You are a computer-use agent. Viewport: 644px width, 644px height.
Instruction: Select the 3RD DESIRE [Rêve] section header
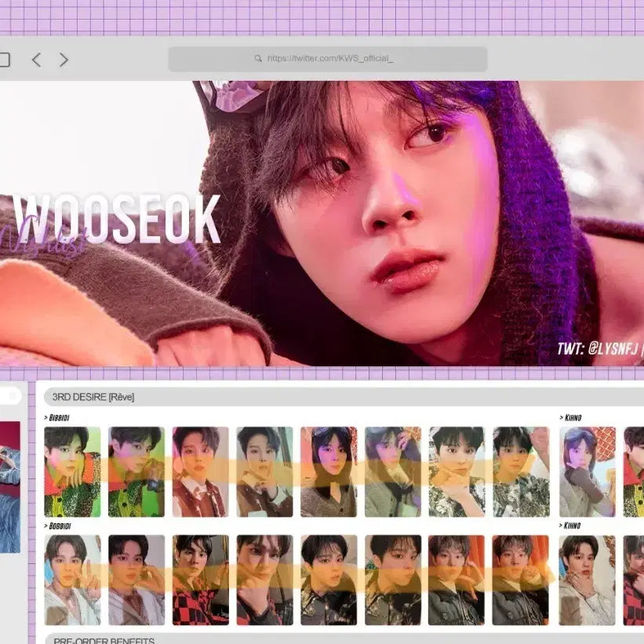pos(344,397)
